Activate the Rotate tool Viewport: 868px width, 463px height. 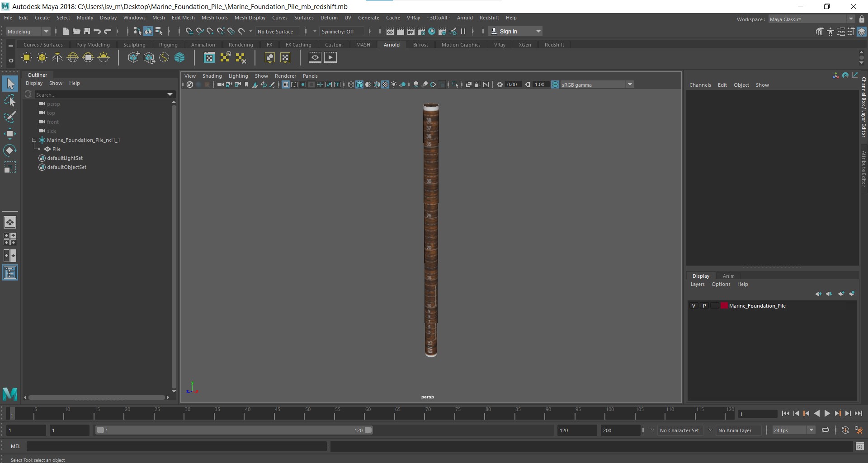coord(10,150)
